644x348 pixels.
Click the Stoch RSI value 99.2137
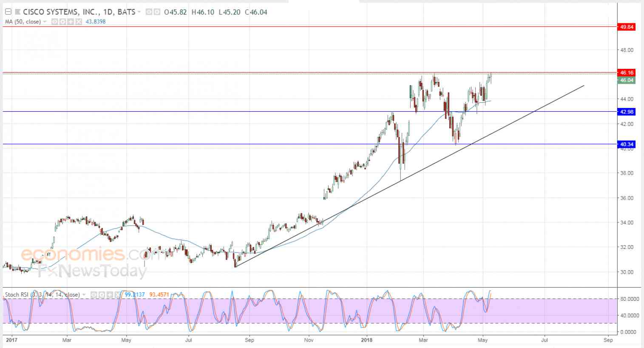coord(134,294)
